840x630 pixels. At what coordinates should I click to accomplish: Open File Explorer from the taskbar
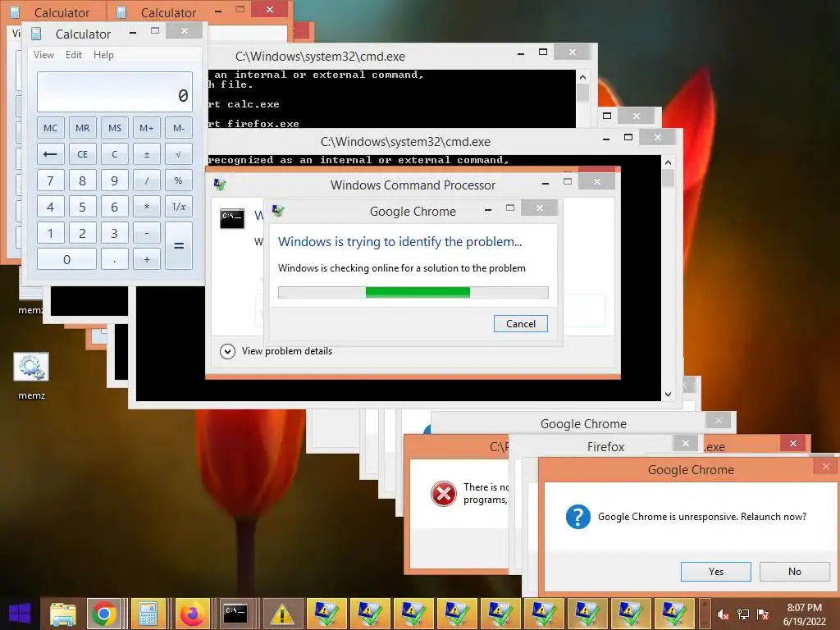point(62,614)
